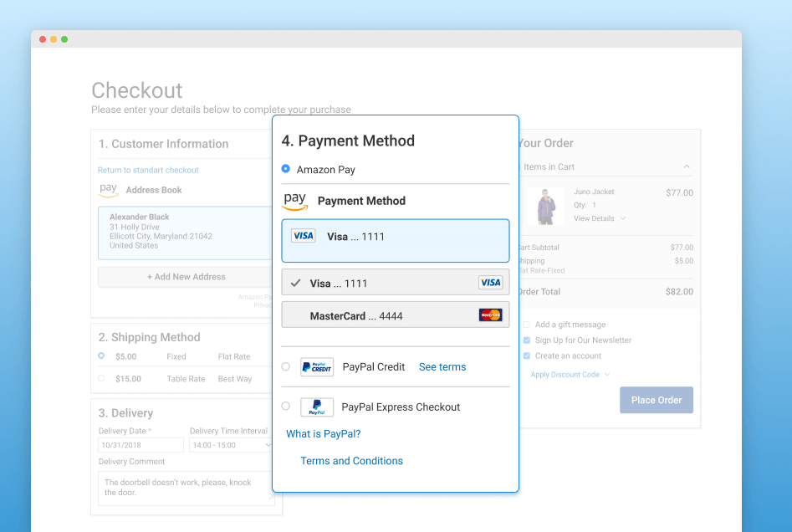Open the What is PayPal? link

pyautogui.click(x=324, y=434)
